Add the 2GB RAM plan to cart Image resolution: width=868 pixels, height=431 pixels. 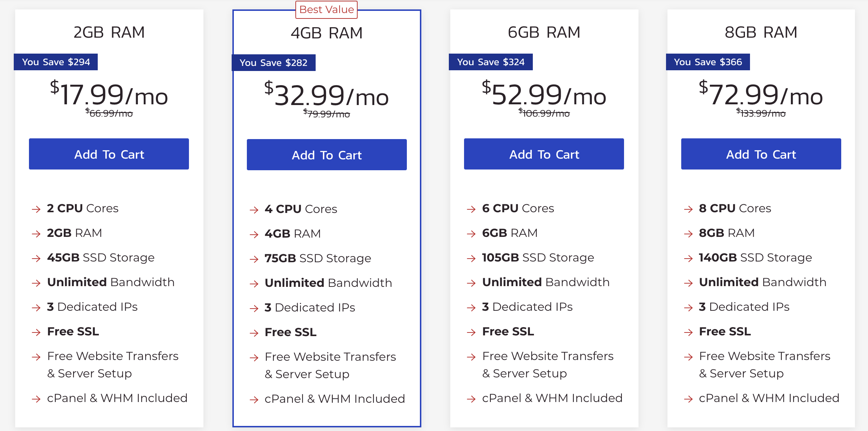point(109,154)
